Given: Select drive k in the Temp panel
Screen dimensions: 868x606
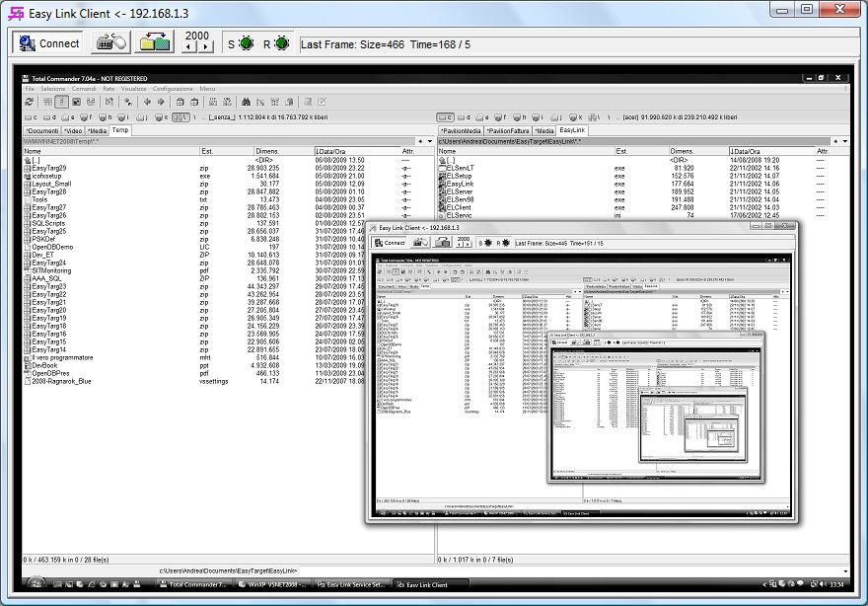Looking at the screenshot, I should [161, 117].
